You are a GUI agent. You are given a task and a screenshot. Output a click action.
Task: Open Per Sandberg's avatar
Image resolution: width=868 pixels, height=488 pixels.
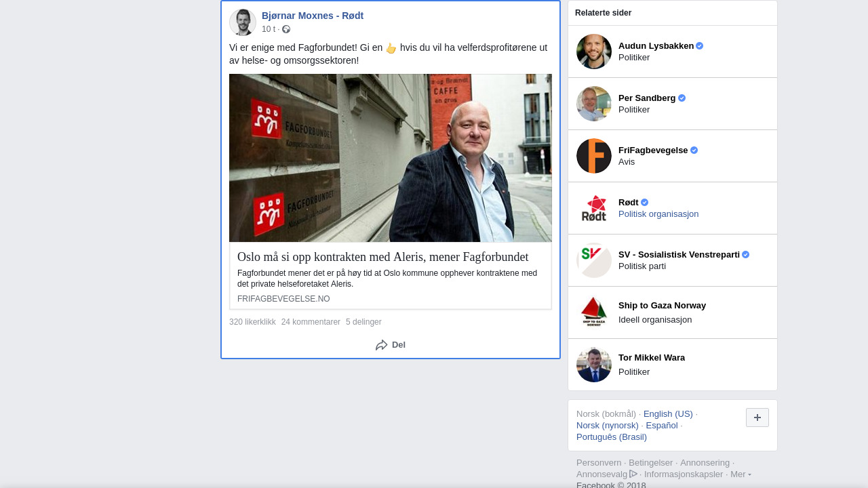594,104
